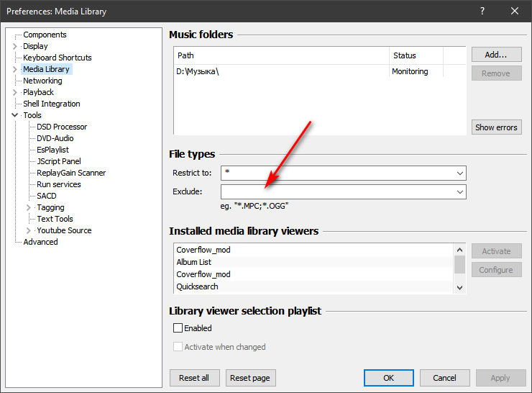Image resolution: width=532 pixels, height=393 pixels.
Task: Expand the Playback tree node
Action: pos(15,92)
